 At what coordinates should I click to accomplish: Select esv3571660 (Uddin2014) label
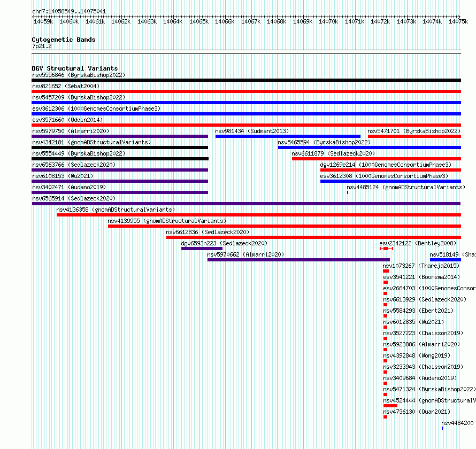(x=67, y=120)
